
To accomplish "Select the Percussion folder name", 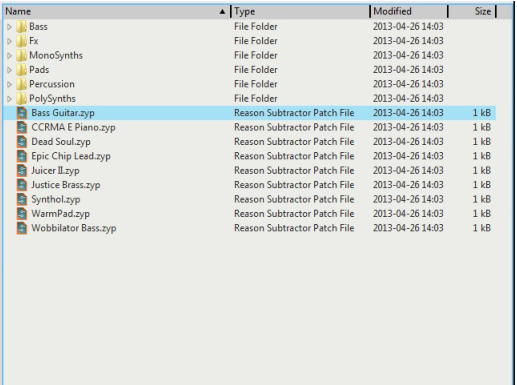I will [x=52, y=84].
